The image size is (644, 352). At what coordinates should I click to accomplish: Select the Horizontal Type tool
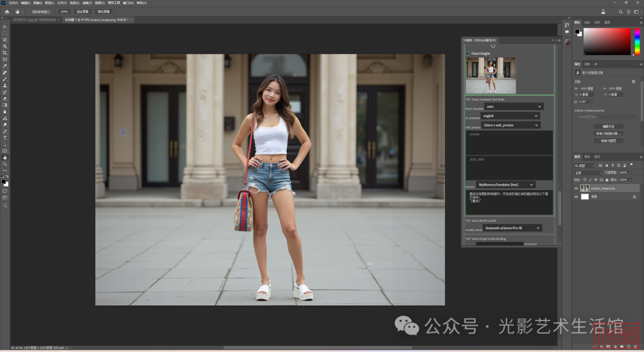tap(5, 138)
